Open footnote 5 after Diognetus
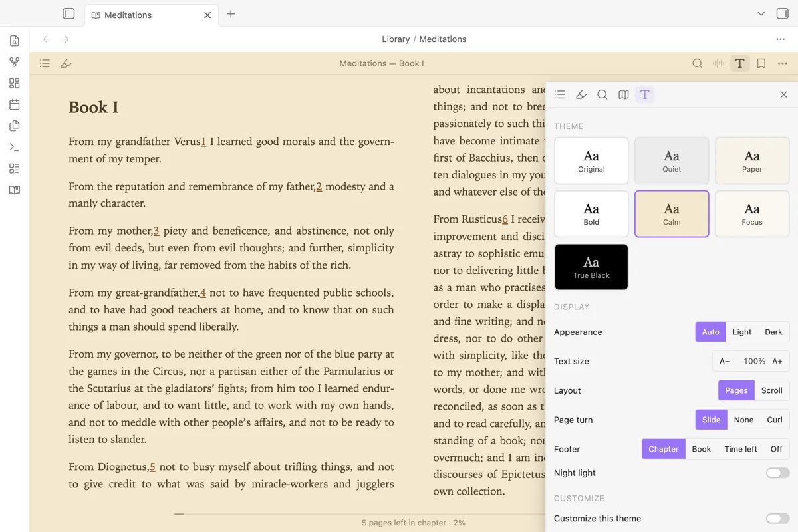Viewport: 798px width, 532px height. pos(152,467)
